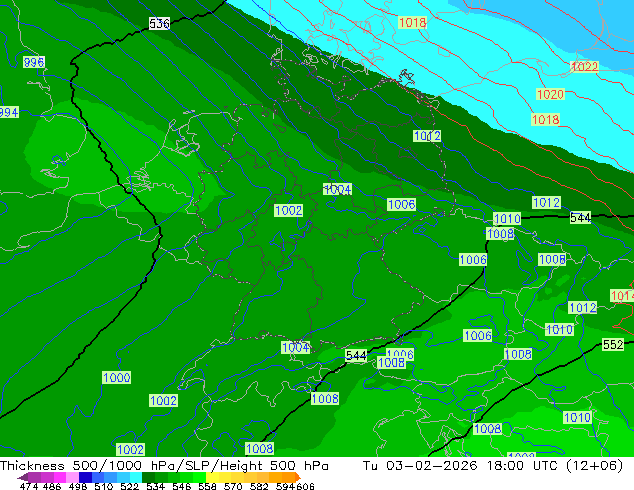
Task: Click the 474 legend value
Action: tap(29, 486)
